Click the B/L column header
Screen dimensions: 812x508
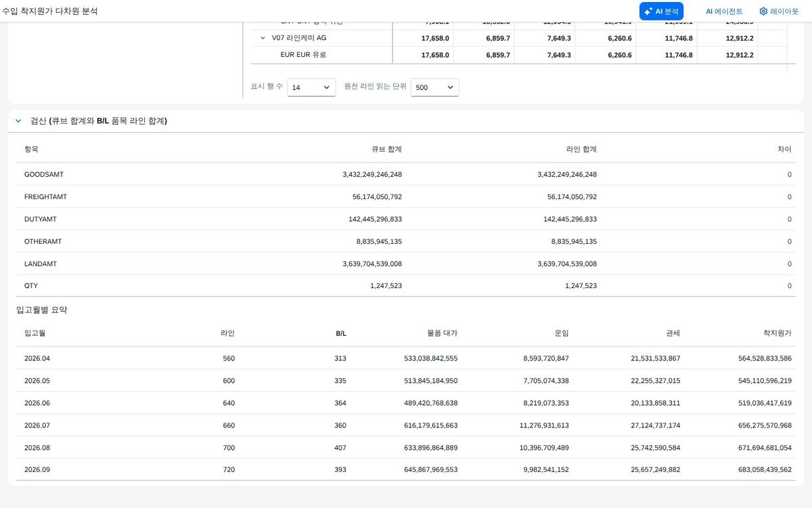(x=341, y=333)
